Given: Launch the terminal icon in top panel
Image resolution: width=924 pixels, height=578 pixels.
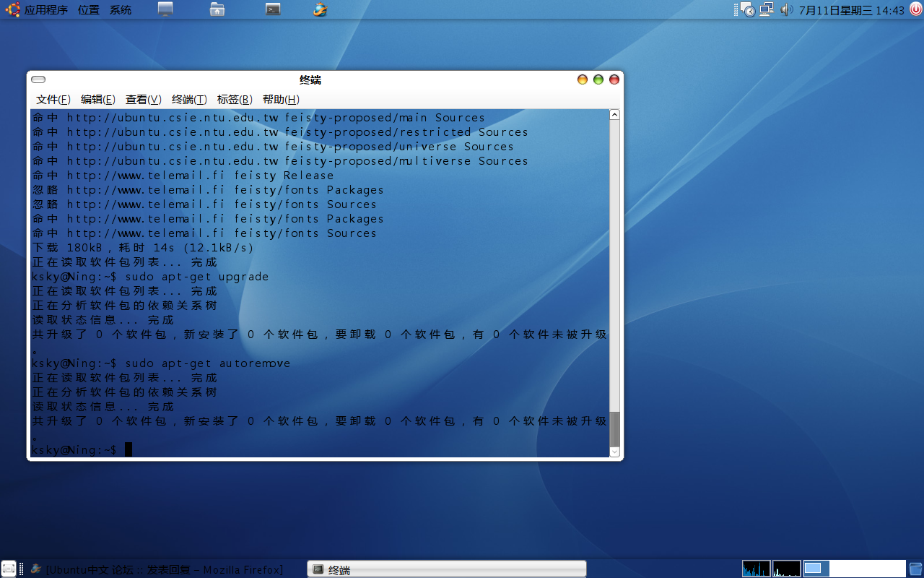Looking at the screenshot, I should click(273, 9).
